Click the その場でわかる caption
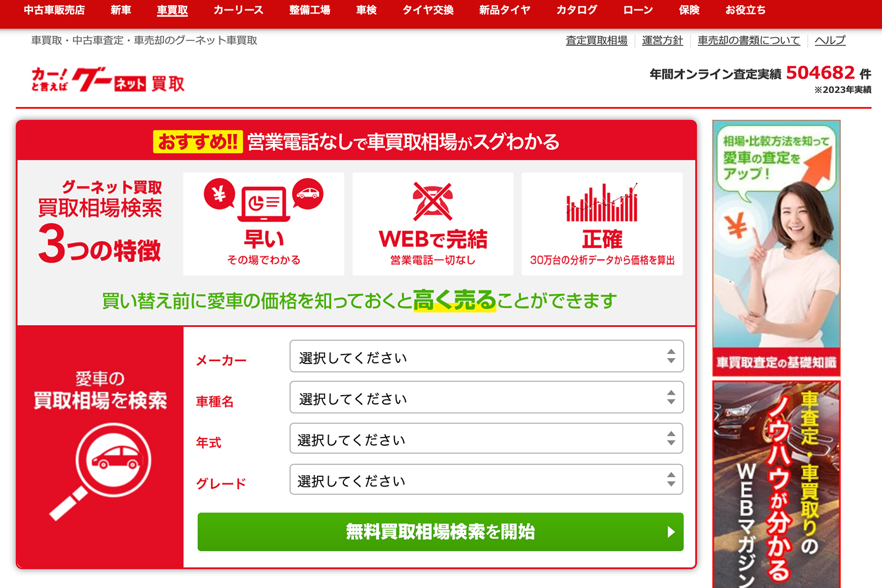882x588 pixels. [263, 260]
